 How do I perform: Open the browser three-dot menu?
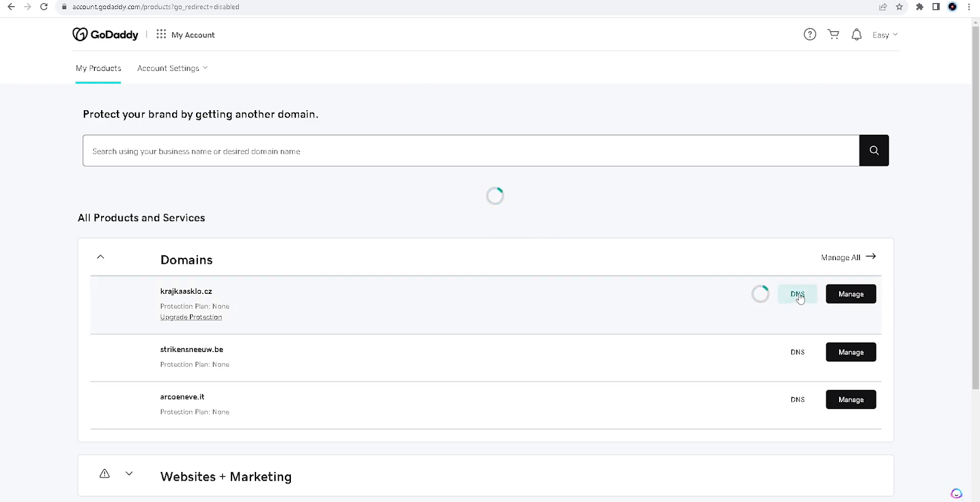tap(968, 7)
